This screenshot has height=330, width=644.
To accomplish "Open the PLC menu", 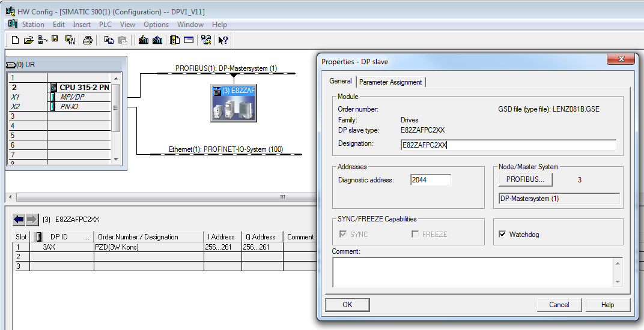I will point(105,24).
